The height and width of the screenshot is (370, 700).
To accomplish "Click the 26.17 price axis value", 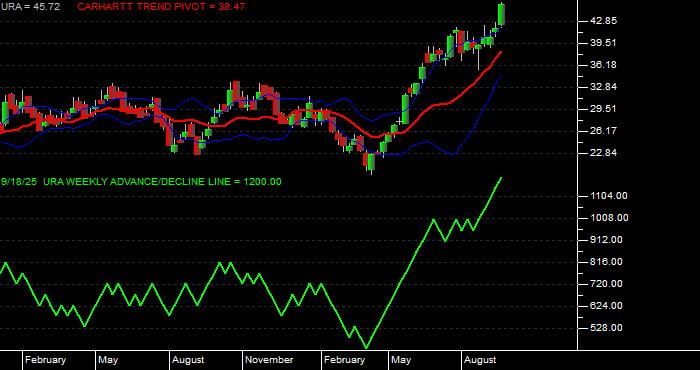I will point(603,131).
